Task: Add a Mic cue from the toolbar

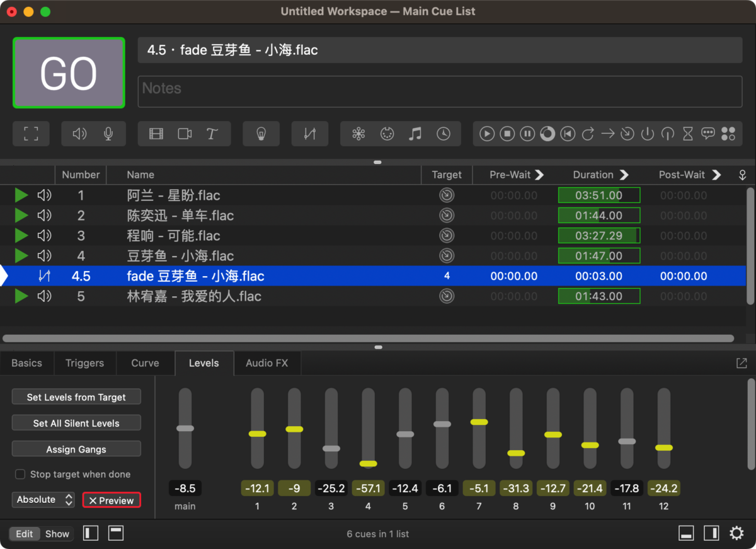Action: coord(108,134)
